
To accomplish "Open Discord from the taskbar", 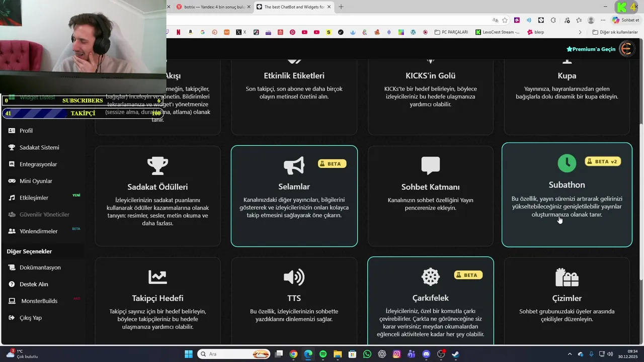I will point(426,354).
